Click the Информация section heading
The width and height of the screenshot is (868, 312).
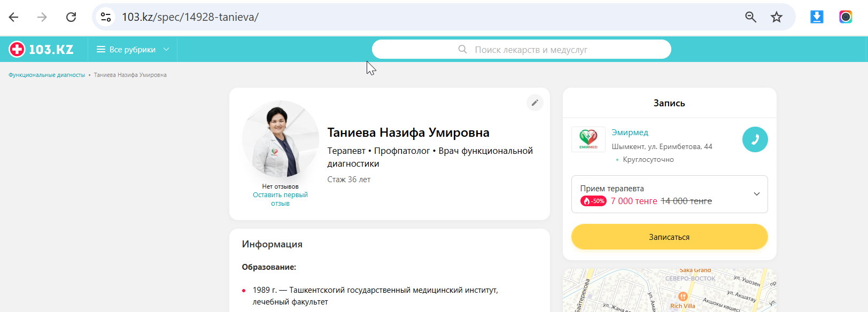click(x=272, y=244)
